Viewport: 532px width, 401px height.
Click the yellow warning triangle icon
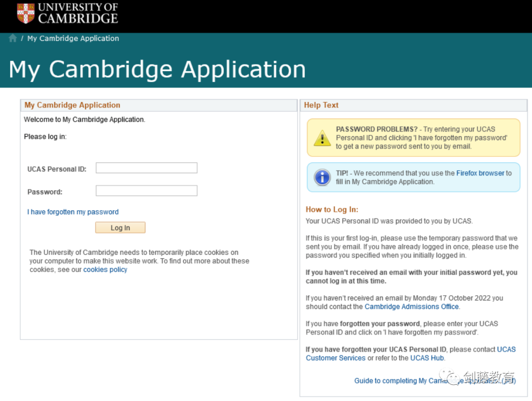click(322, 138)
